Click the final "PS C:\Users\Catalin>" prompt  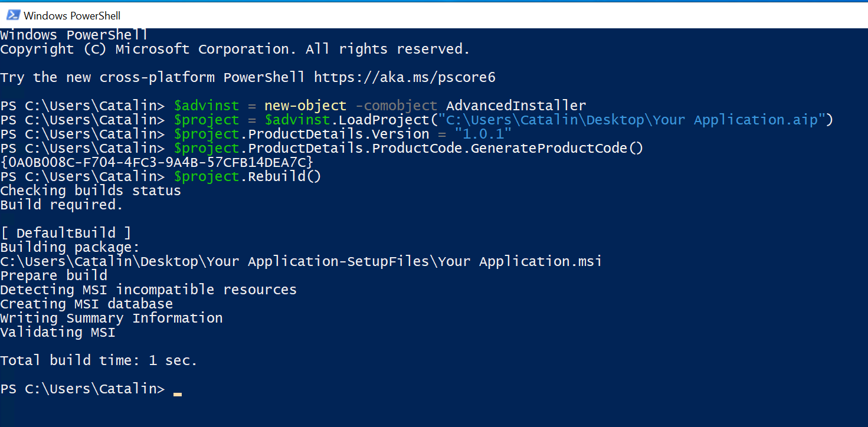pos(83,389)
